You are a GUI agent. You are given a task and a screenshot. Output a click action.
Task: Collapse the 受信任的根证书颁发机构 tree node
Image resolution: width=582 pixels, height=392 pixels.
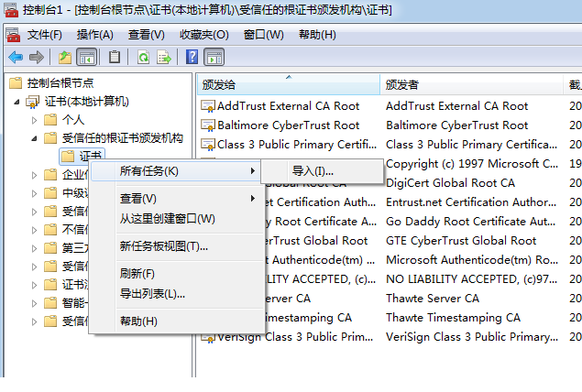click(35, 138)
